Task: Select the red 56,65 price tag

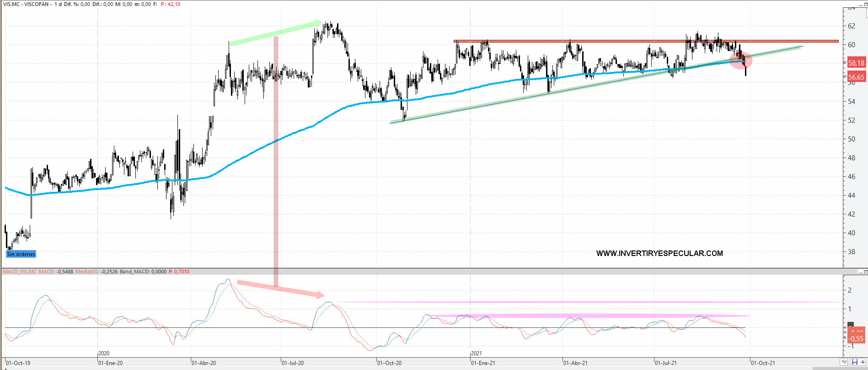Action: coord(856,77)
